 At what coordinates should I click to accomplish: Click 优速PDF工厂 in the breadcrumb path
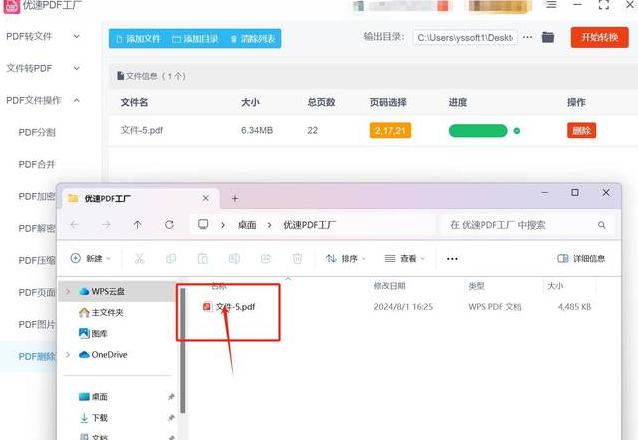[310, 225]
